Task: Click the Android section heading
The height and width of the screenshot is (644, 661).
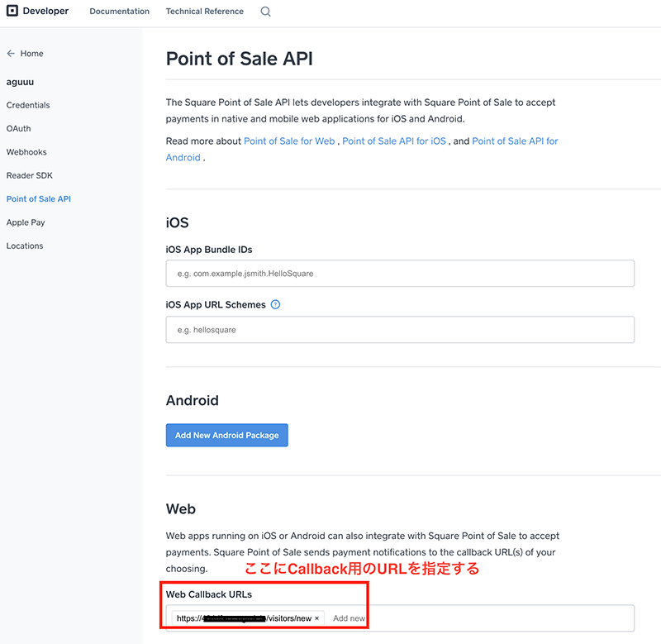Action: coord(193,400)
